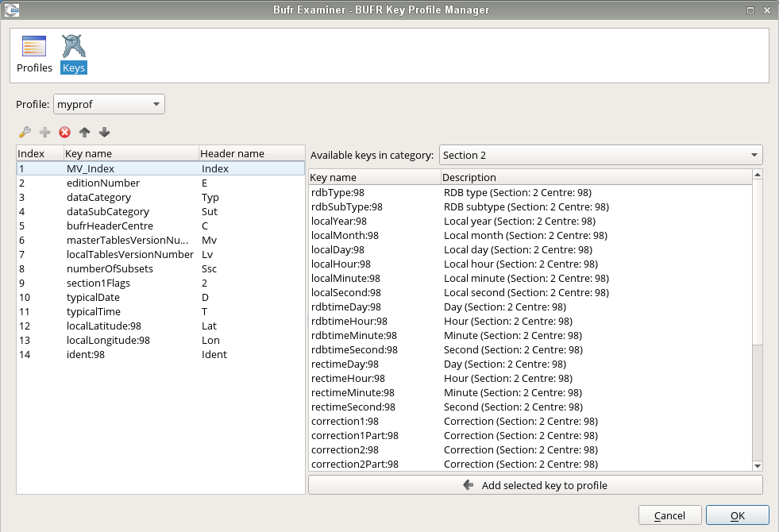Select rdbtimeMinute:98 in available keys

click(x=530, y=335)
